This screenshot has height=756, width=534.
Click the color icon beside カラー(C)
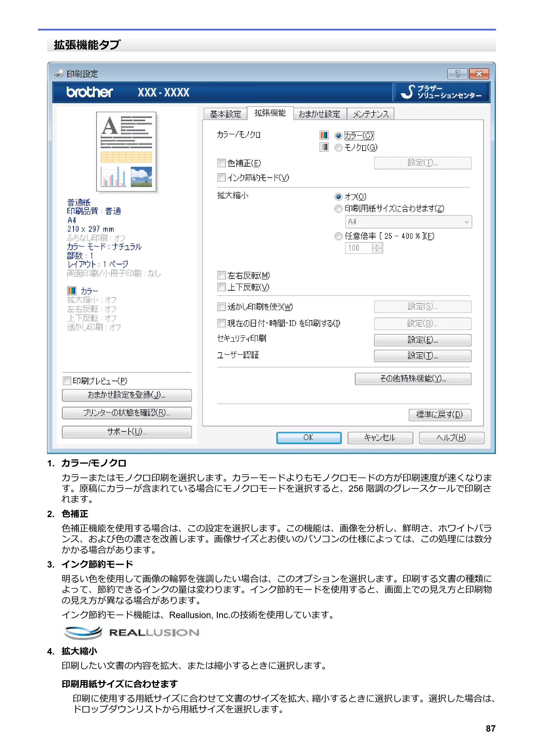(324, 135)
